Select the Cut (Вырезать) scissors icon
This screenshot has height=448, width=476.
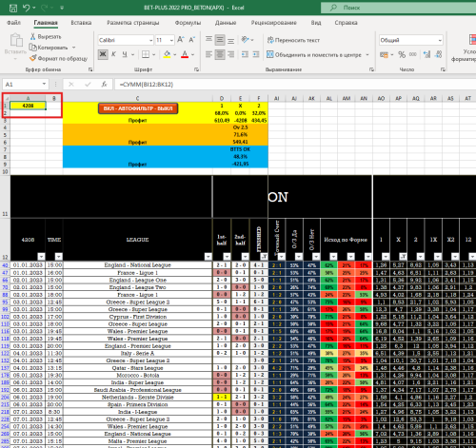32,37
